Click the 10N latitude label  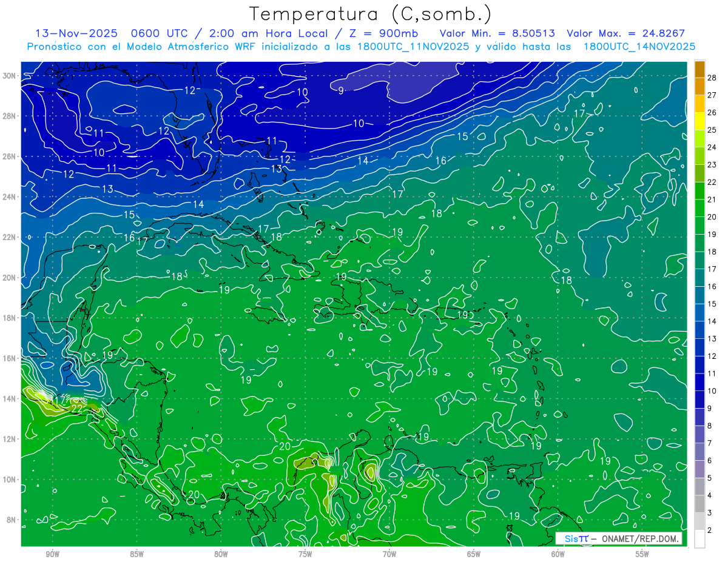point(10,480)
